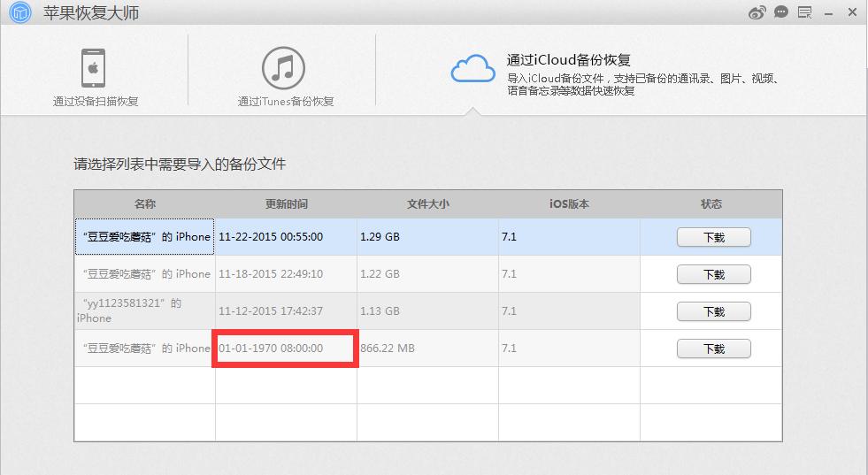Download the 11-22-2015 backup with 下载
This screenshot has height=475, width=868.
point(713,237)
